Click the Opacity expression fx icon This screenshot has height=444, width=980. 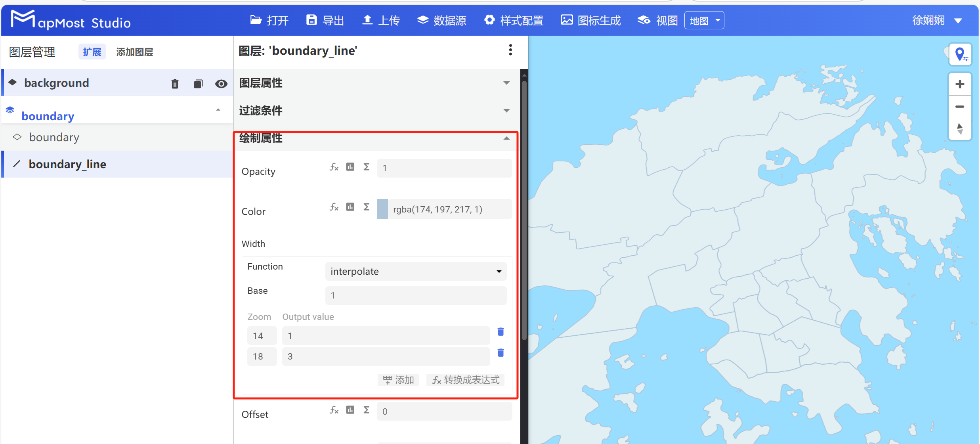tap(334, 167)
